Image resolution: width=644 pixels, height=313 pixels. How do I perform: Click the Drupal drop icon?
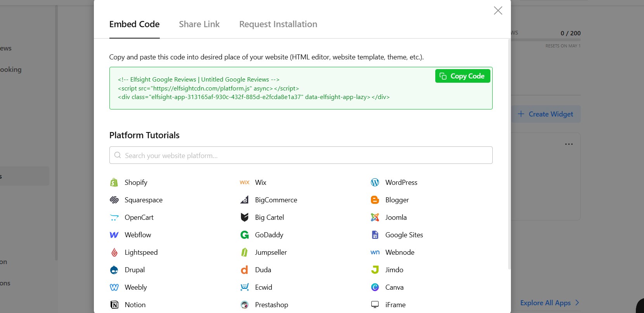click(x=114, y=270)
